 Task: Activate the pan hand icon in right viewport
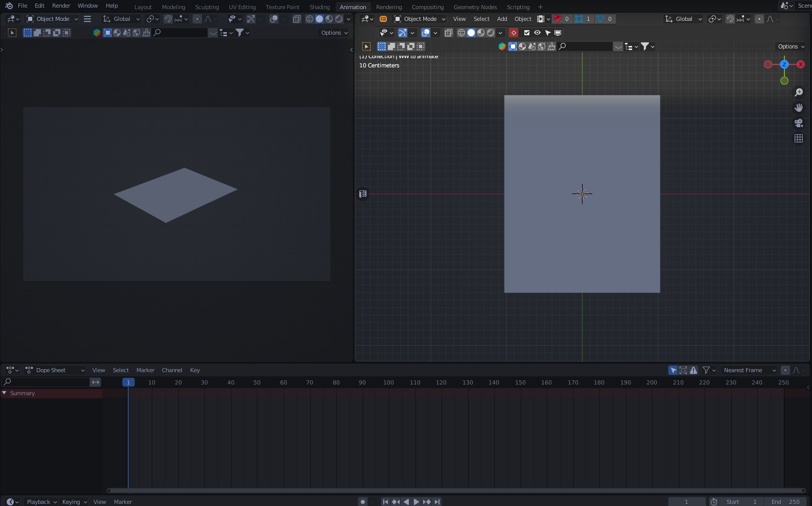799,108
